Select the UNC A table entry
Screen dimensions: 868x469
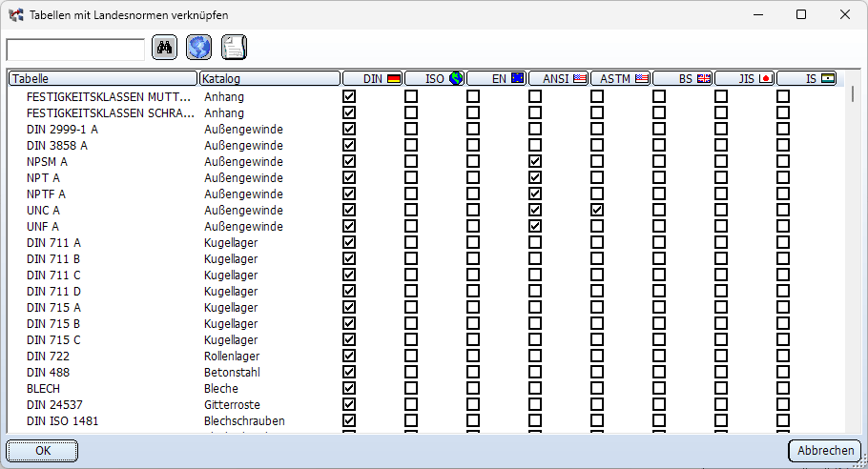tap(43, 210)
